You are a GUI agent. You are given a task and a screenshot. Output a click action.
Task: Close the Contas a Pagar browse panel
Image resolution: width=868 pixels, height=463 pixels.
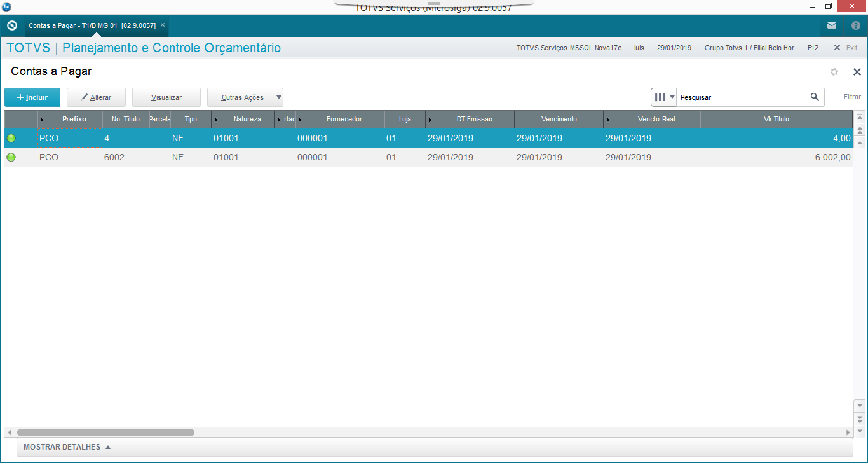coord(857,72)
